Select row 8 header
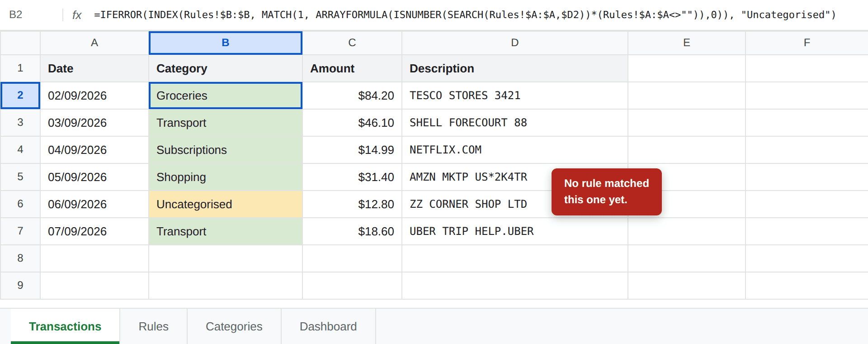 pos(20,258)
